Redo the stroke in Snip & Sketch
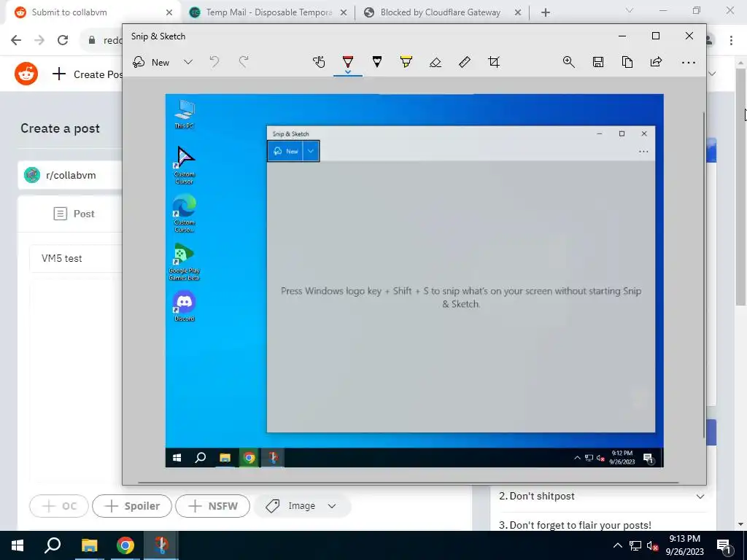 [244, 62]
